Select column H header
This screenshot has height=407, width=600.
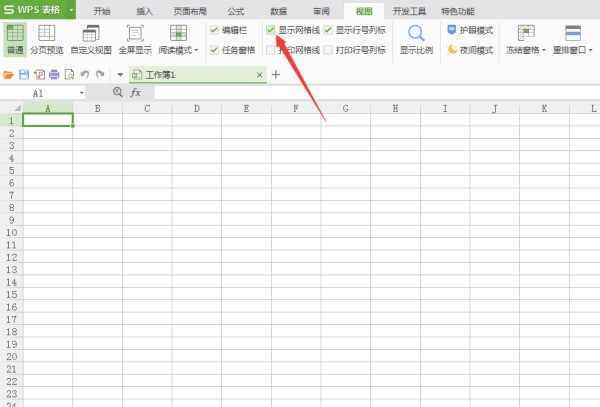click(395, 108)
